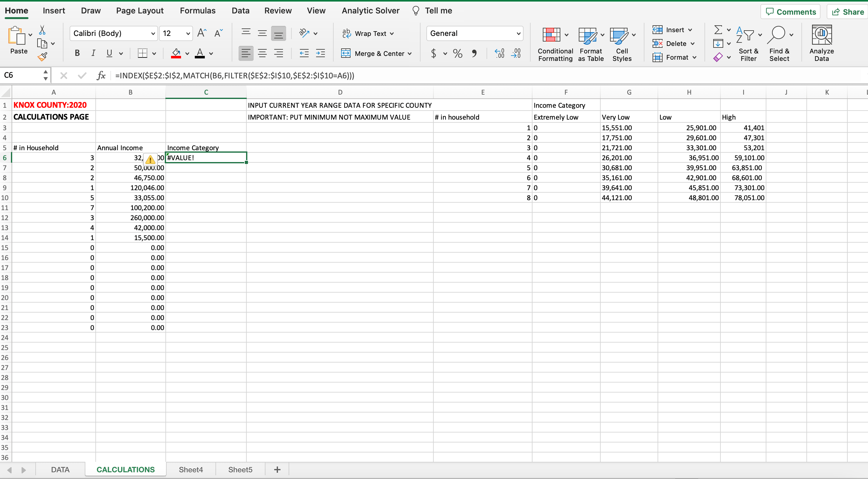The height and width of the screenshot is (479, 868).
Task: Expand the Merge & Center options arrow
Action: (x=410, y=53)
